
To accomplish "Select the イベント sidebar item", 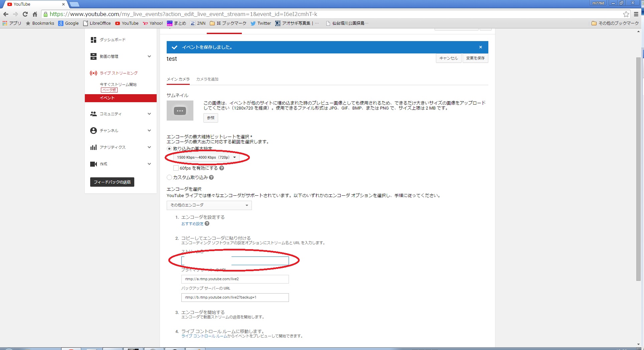I will [121, 98].
